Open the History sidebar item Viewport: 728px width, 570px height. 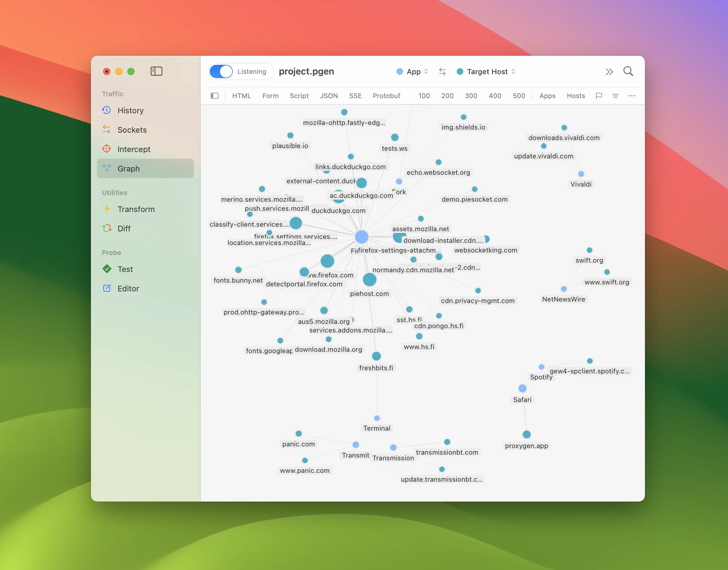click(x=145, y=111)
